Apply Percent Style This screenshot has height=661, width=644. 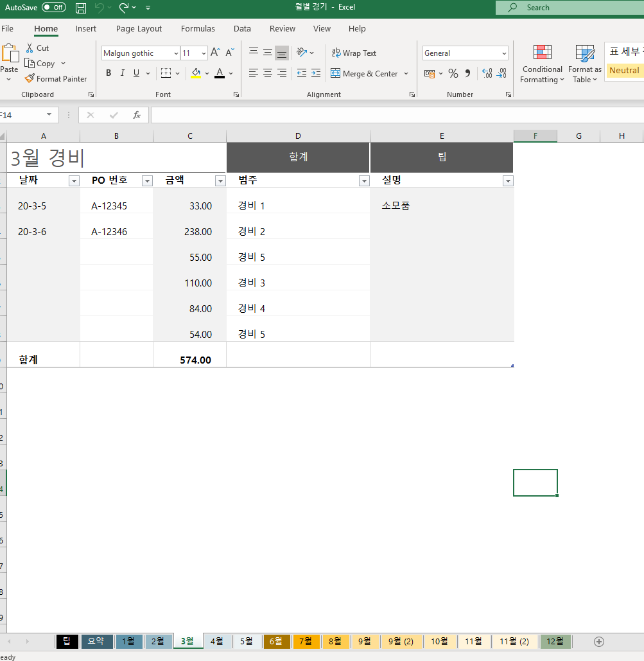(x=453, y=73)
